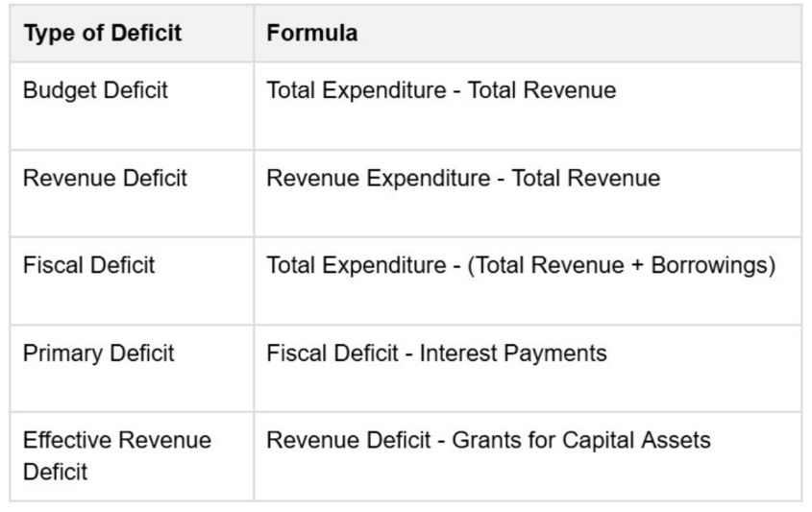Select the "Budget Deficit" cell
Image resolution: width=812 pixels, height=512 pixels.
[x=95, y=90]
